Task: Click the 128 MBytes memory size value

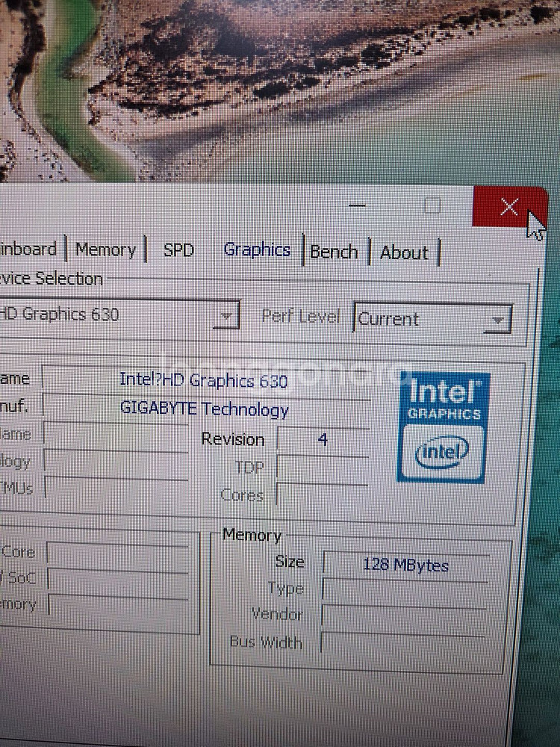Action: [405, 565]
